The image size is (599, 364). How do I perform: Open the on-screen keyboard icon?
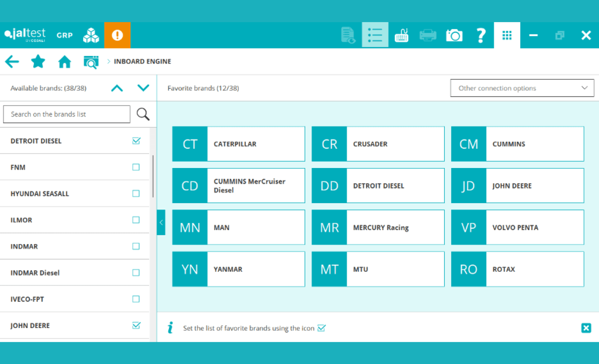pos(402,35)
